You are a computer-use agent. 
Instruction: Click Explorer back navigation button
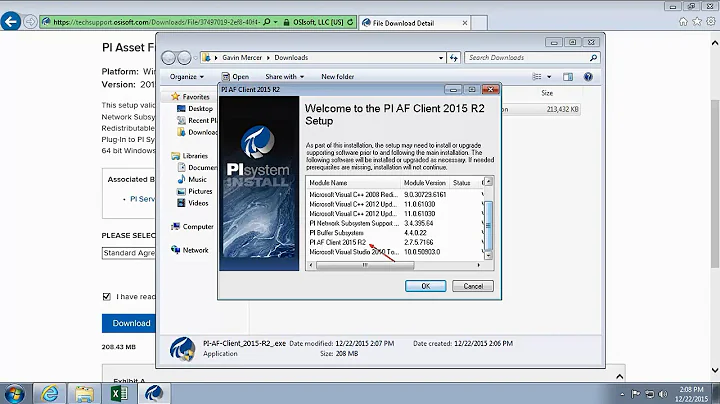(x=169, y=57)
